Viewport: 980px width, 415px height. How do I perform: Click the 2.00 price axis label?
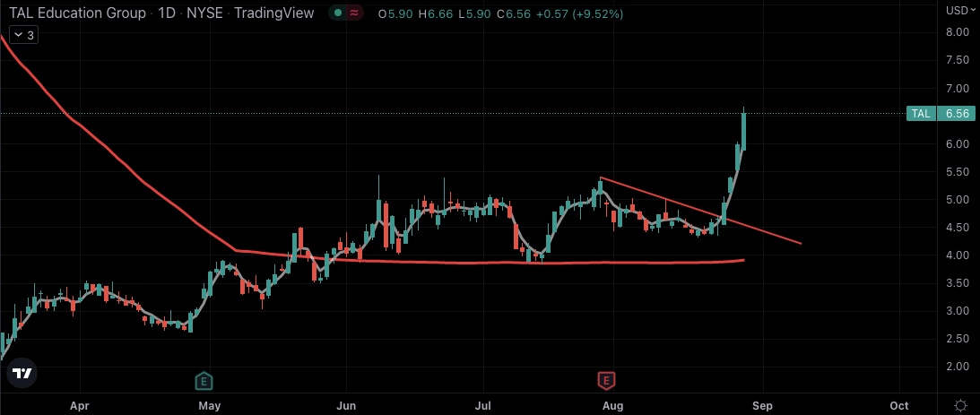[x=958, y=367]
